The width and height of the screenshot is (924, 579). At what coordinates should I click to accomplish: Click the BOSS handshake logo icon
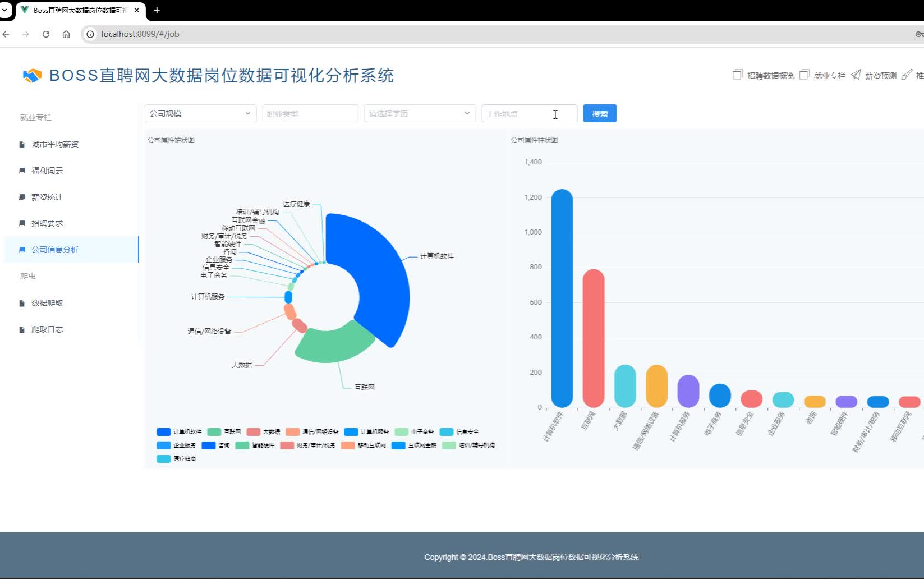32,76
